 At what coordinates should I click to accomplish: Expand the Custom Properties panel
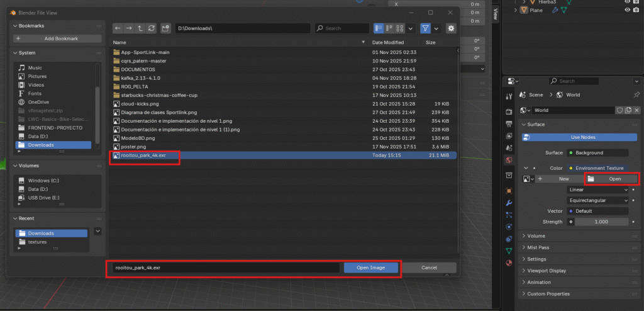[524, 294]
